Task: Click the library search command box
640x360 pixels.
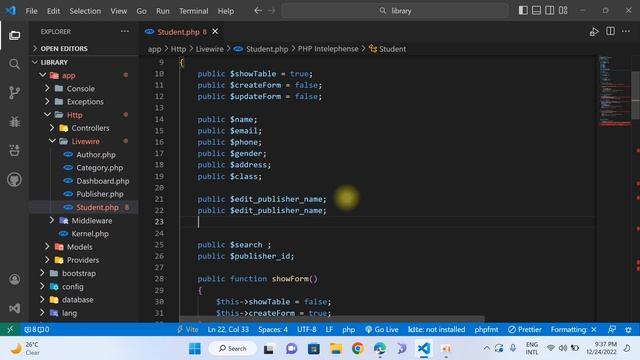Action: (x=395, y=11)
